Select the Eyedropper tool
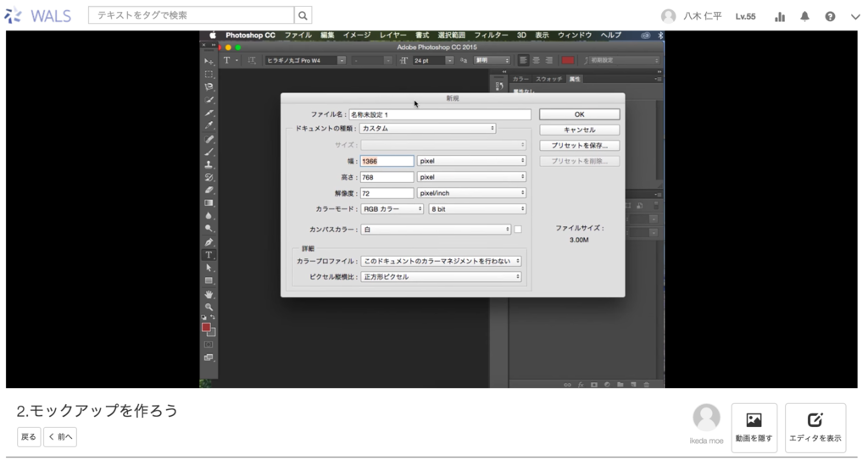This screenshot has width=868, height=471. 209,125
